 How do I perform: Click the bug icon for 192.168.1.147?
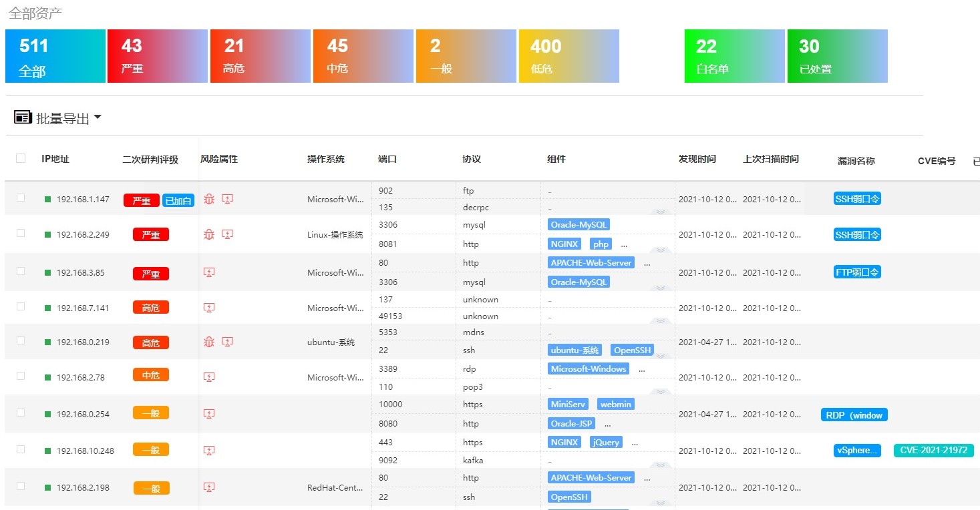[209, 199]
